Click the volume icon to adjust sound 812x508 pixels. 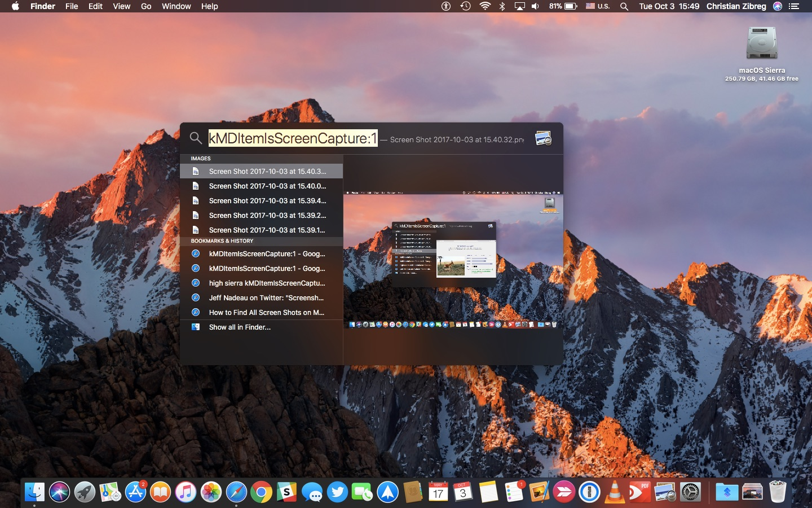coord(535,6)
